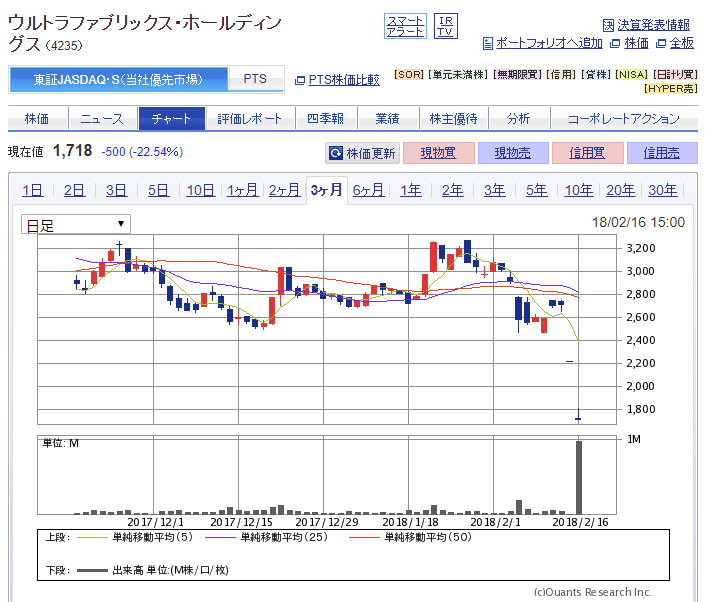Select the チャート tab
This screenshot has width=707, height=602.
point(172,119)
